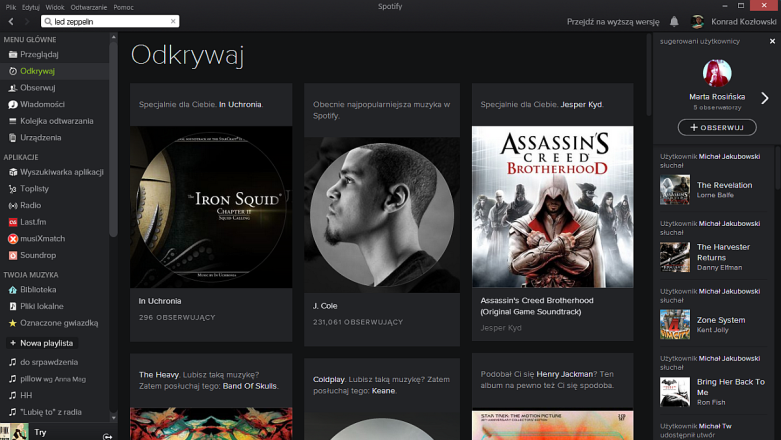Click the search field containing led zeppelin
The image size is (781, 440).
pyautogui.click(x=110, y=21)
